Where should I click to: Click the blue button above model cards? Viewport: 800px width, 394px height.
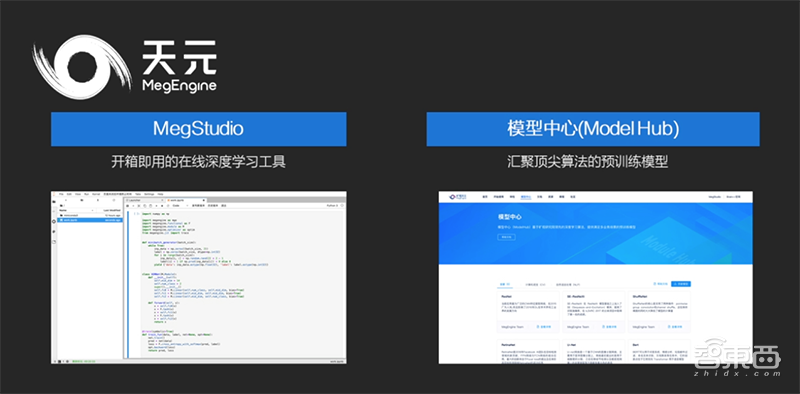tap(681, 284)
